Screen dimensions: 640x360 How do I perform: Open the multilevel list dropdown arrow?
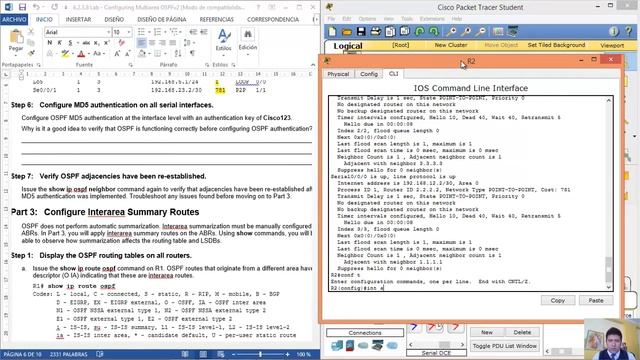click(x=180, y=32)
